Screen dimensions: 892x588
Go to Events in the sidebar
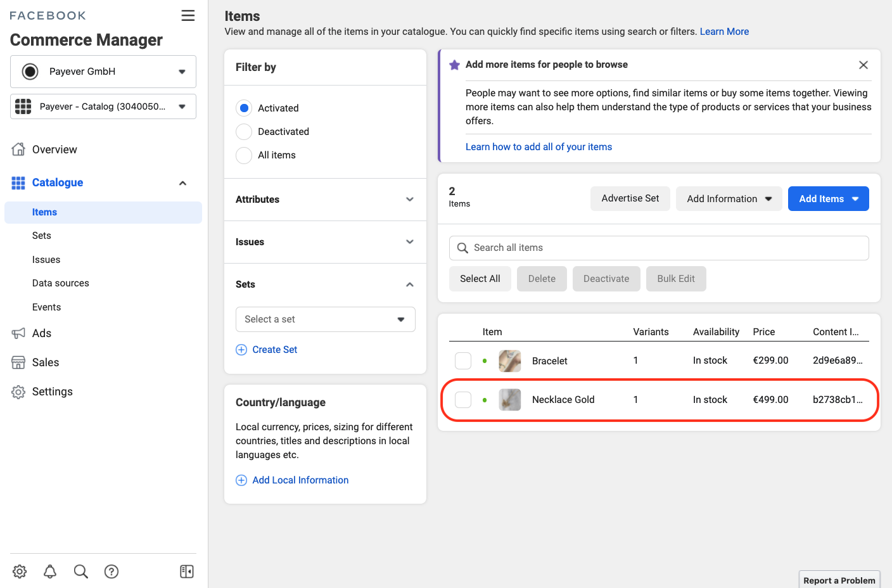(47, 307)
